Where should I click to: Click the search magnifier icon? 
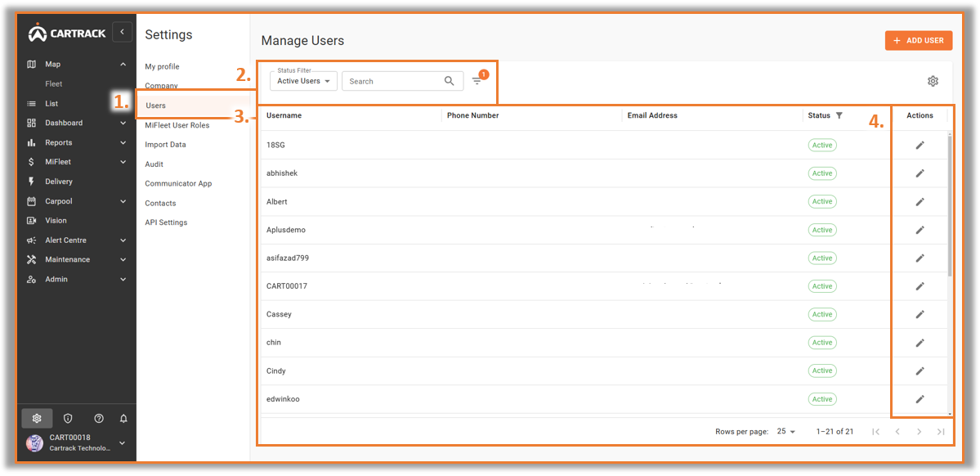pyautogui.click(x=450, y=81)
